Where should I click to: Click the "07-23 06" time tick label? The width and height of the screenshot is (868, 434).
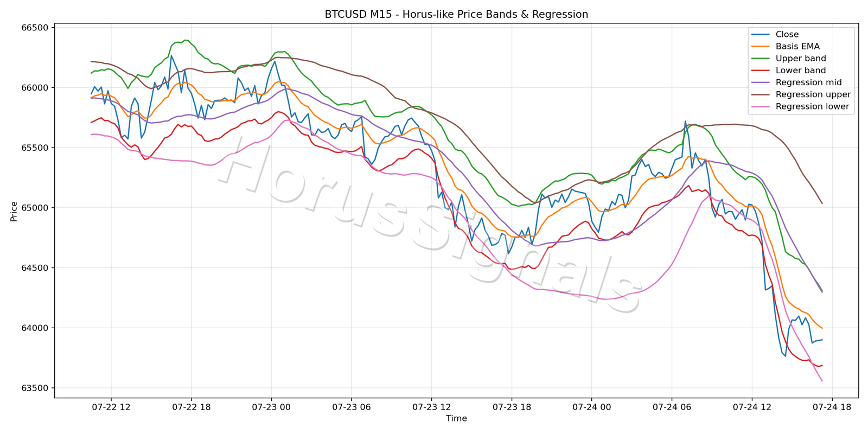click(x=352, y=407)
